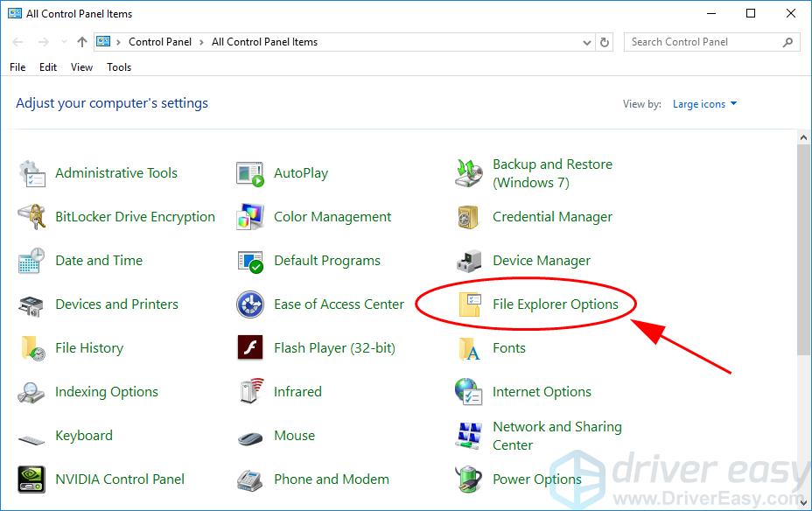This screenshot has height=511, width=812.
Task: Open Indexing Options
Action: pos(107,391)
